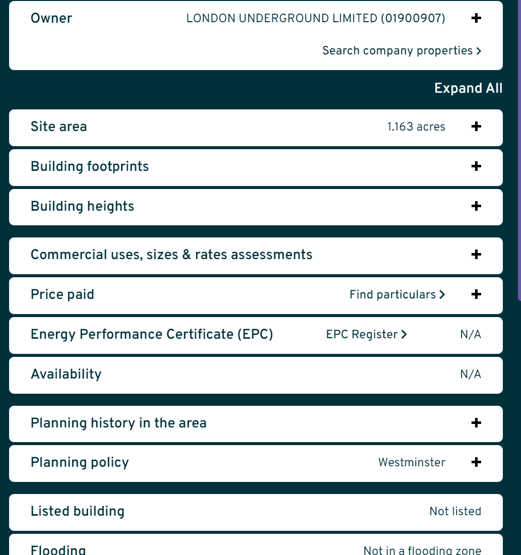The image size is (521, 555).
Task: Select the Availability row
Action: (x=256, y=375)
